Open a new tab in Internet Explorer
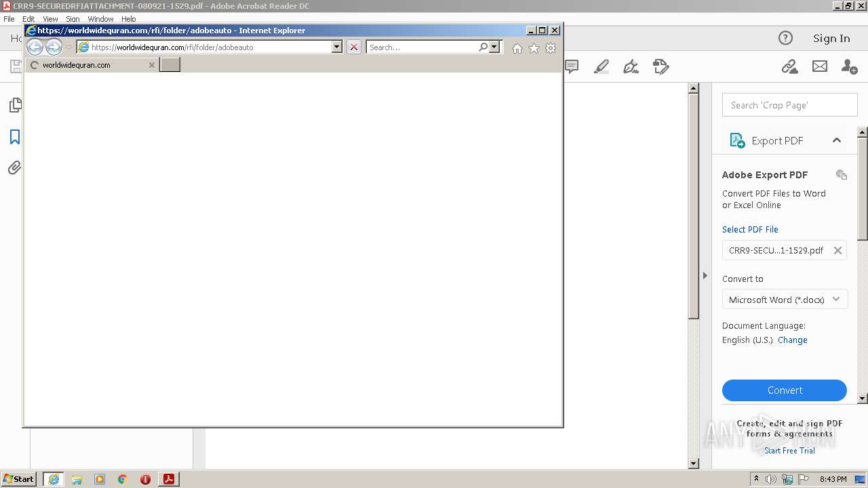868x488 pixels. pyautogui.click(x=170, y=64)
